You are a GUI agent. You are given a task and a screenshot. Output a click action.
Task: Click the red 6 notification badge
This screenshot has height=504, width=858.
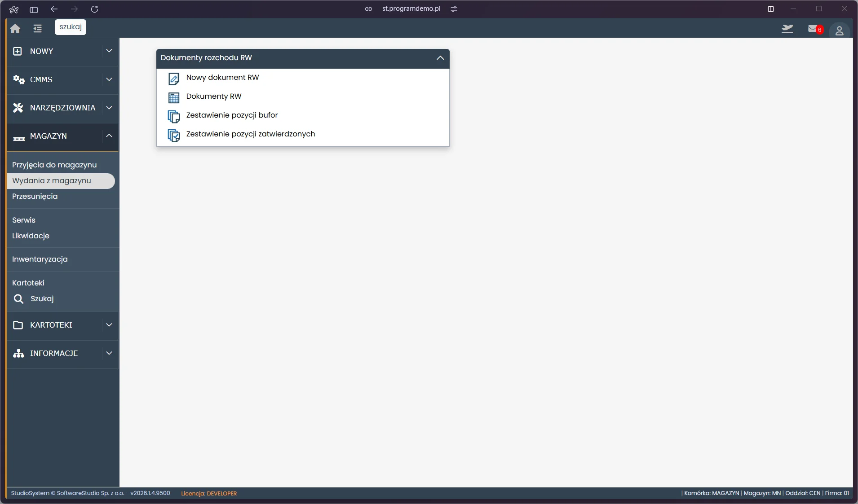(819, 30)
